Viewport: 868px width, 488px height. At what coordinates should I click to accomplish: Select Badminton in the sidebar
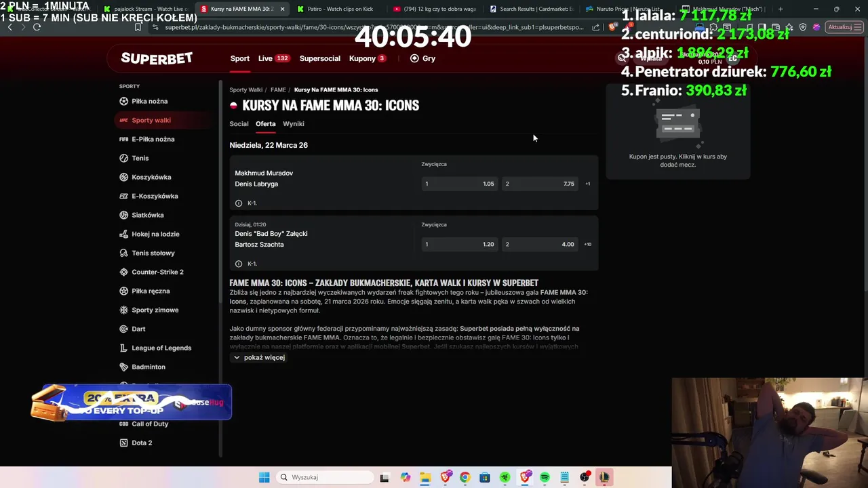coord(142,367)
